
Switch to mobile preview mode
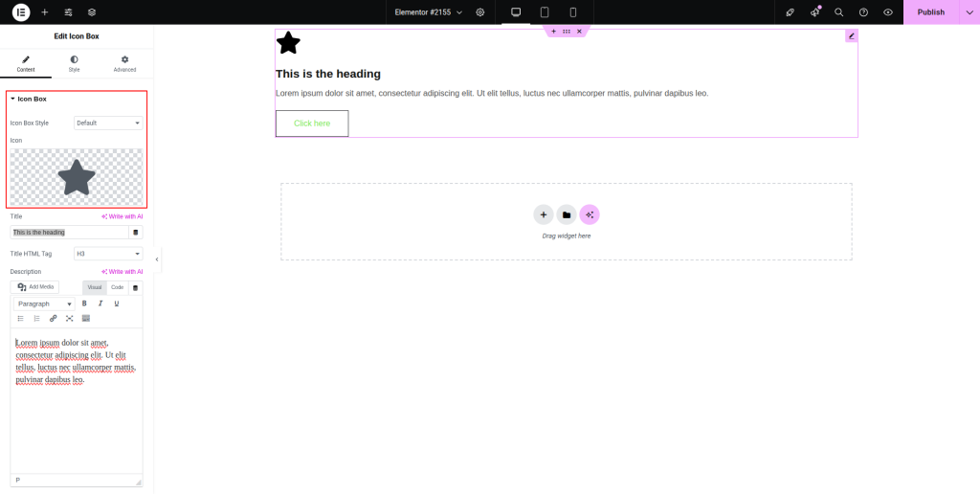pos(573,12)
